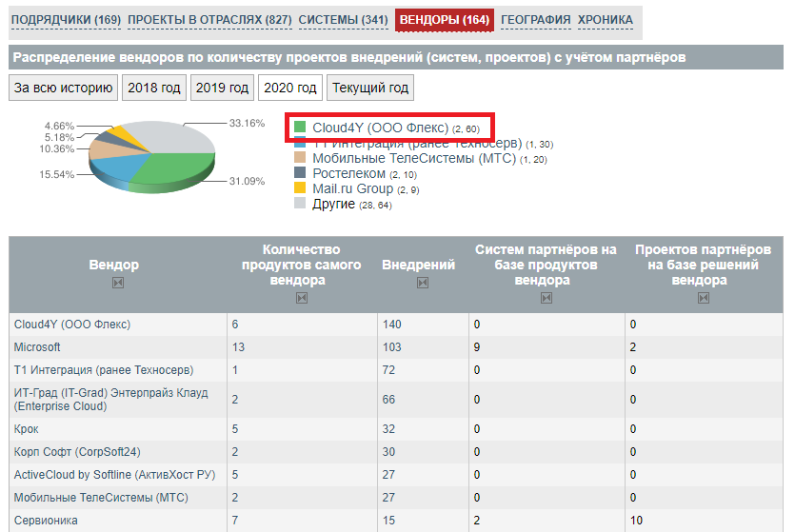Filter by 2020 год

(290, 88)
